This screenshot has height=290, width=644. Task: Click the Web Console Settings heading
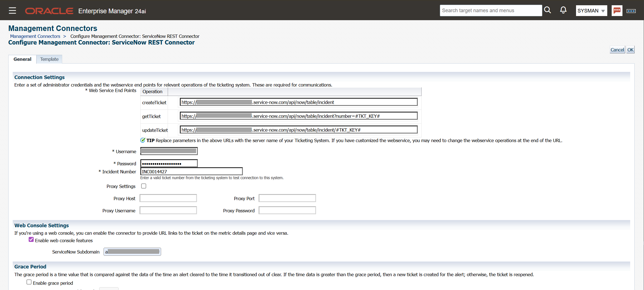41,226
